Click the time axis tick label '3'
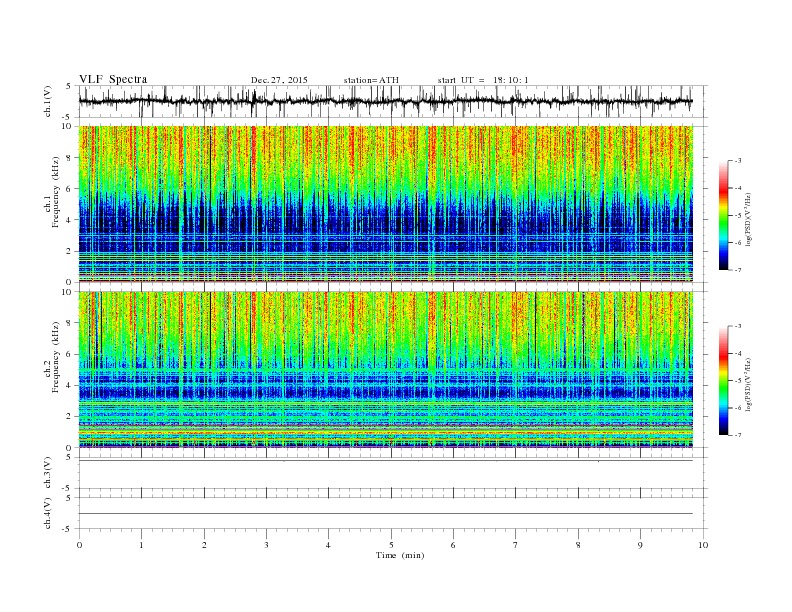This screenshot has height=612, width=792. pyautogui.click(x=266, y=545)
